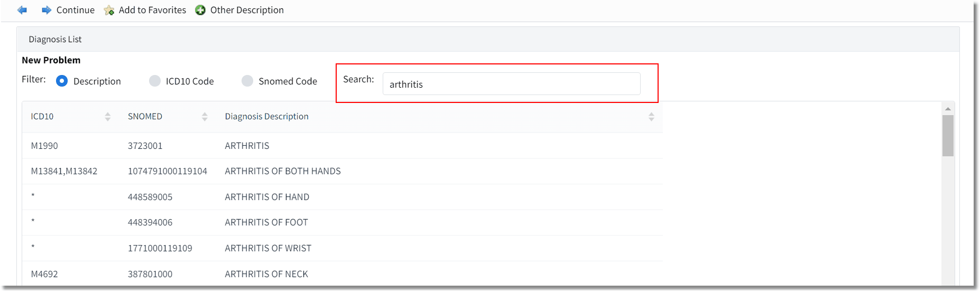Click the scrollbar thumb of diagnosis list
Screen dimensions: 980x292
(948, 136)
